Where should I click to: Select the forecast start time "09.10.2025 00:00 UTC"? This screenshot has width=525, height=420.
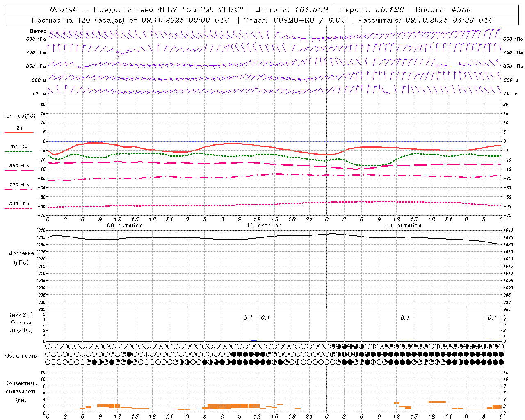[185, 20]
